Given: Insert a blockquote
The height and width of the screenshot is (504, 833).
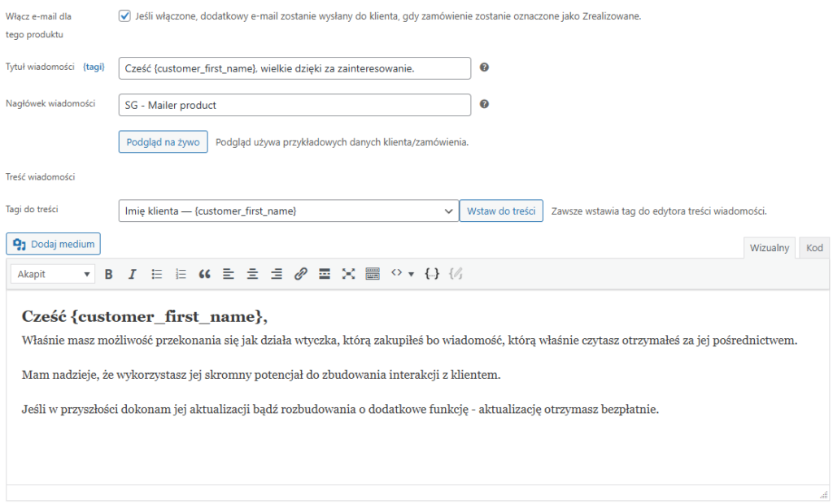Looking at the screenshot, I should coord(204,274).
